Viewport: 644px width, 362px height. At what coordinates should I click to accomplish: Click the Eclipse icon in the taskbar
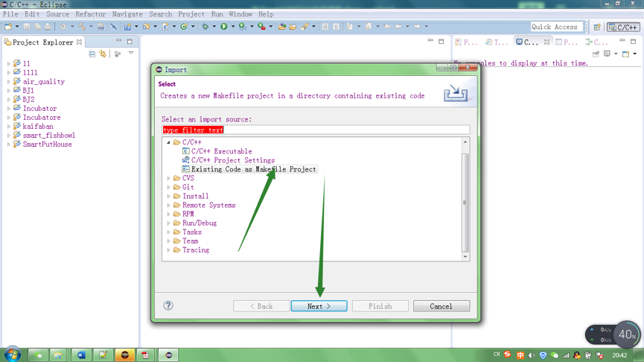(168, 355)
